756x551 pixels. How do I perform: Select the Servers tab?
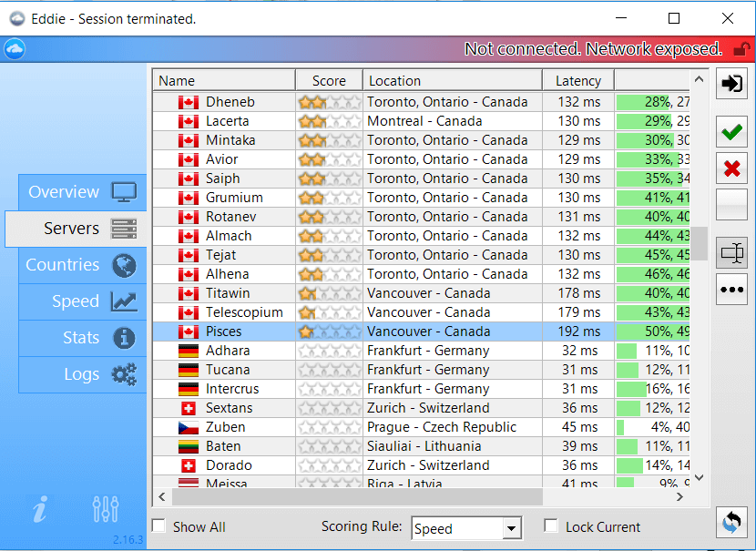(x=77, y=229)
